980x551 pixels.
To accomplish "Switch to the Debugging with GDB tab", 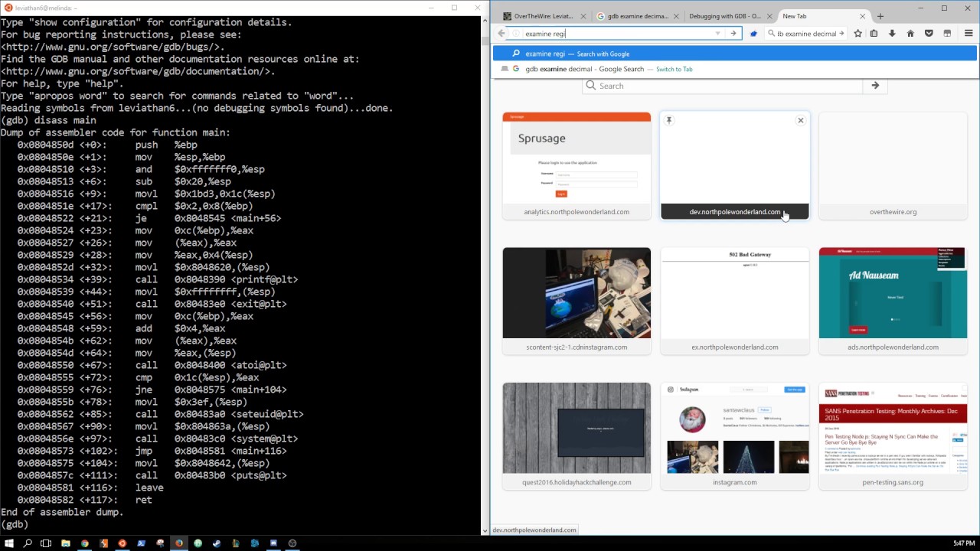I will pos(730,16).
